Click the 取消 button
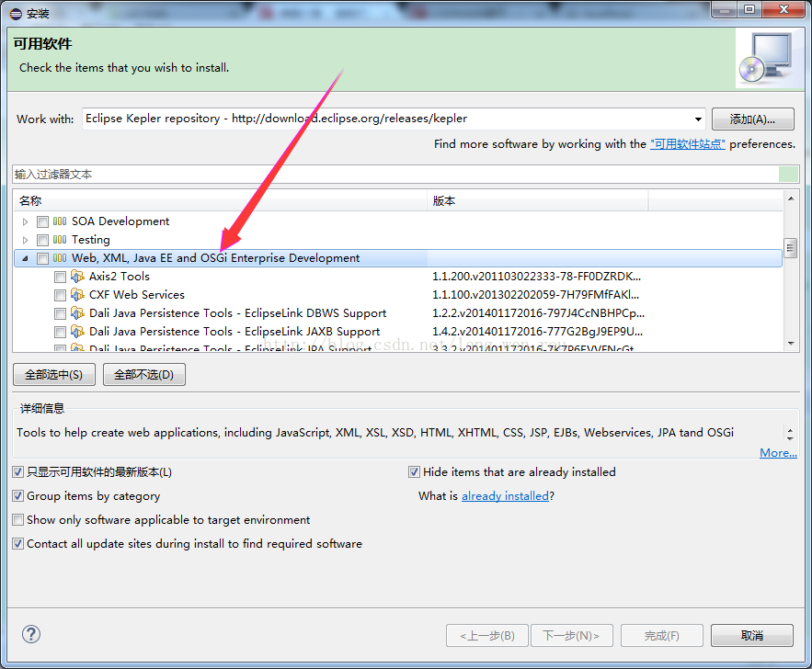812x669 pixels. click(x=752, y=635)
